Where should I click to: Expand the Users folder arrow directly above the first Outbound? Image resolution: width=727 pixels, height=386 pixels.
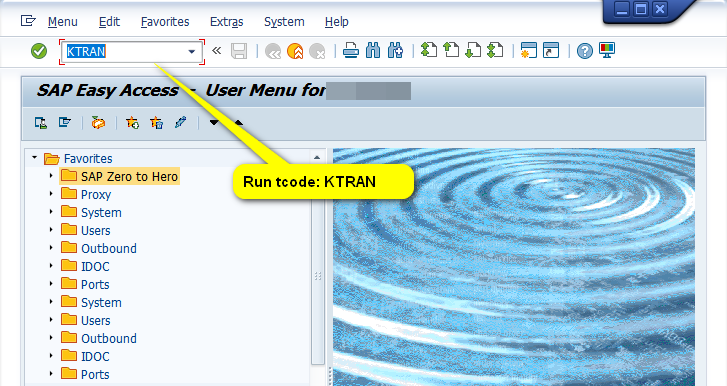pos(51,230)
